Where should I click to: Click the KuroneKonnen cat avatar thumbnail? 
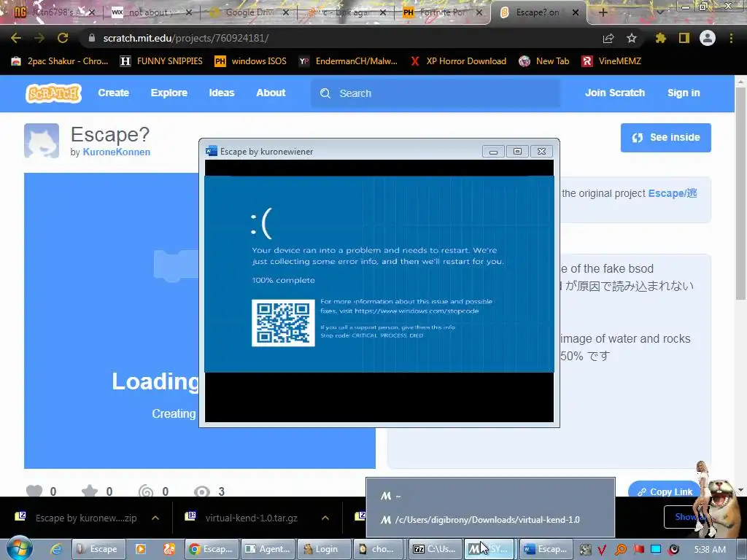42,141
